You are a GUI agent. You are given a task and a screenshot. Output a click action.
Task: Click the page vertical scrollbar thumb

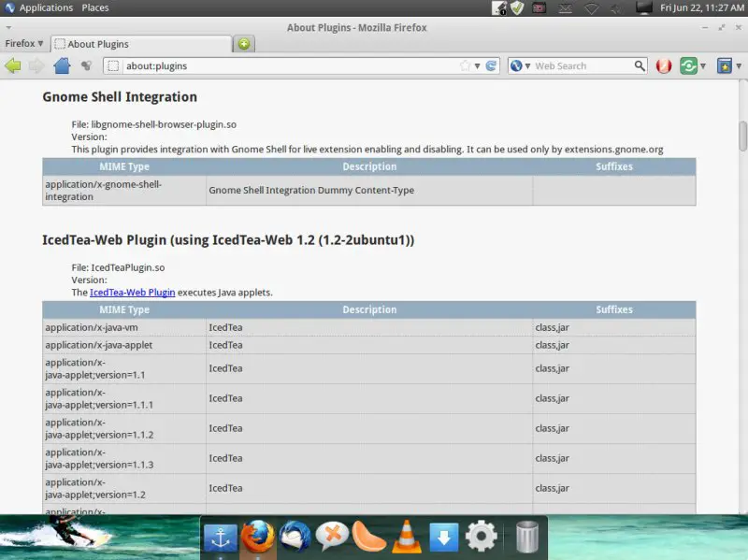pyautogui.click(x=742, y=136)
